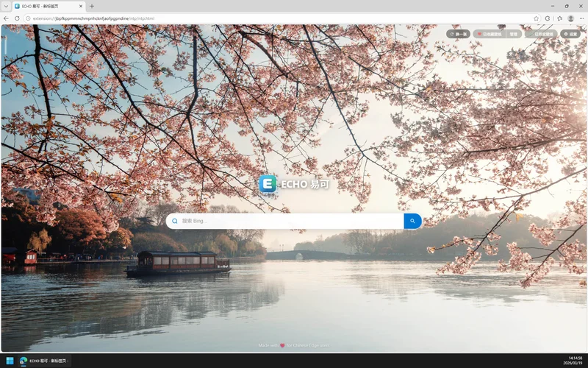Screen dimensions: 588x368
Task: Toggle the 已固定壁纸 pin button
Action: tap(540, 34)
